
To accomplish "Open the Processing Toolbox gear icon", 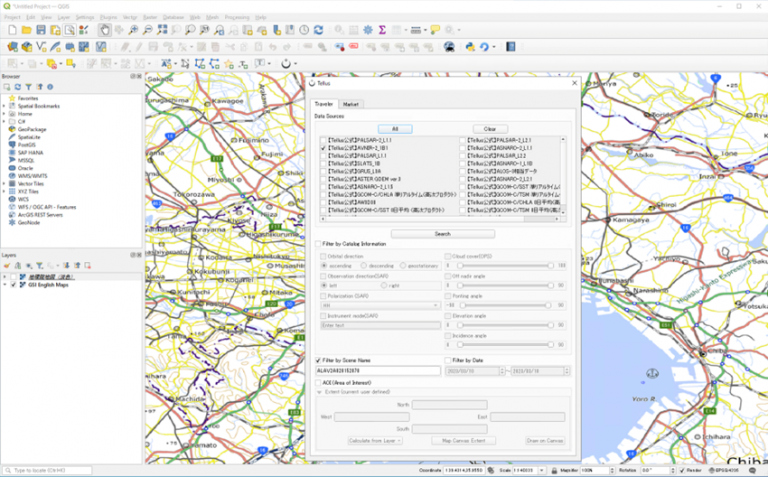I will (368, 30).
